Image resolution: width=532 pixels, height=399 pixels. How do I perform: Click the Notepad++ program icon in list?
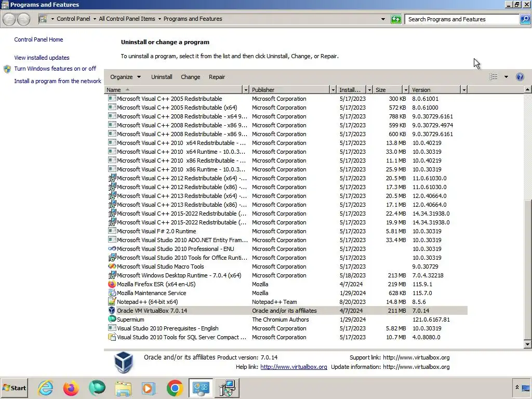point(112,302)
